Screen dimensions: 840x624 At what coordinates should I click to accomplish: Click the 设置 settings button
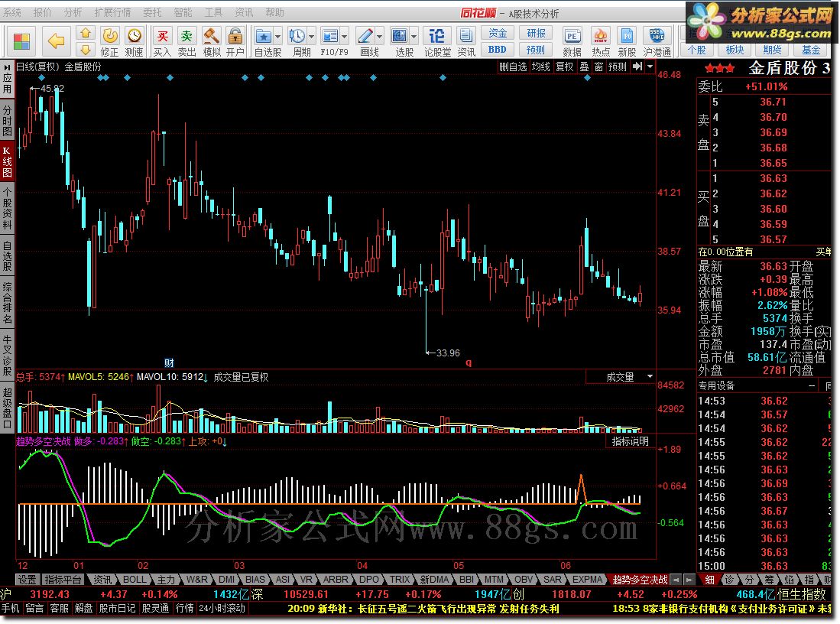click(x=27, y=580)
